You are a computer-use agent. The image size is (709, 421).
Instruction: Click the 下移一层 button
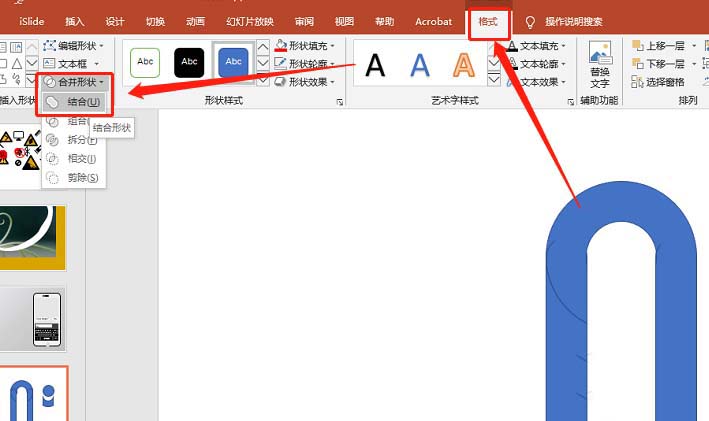point(659,64)
